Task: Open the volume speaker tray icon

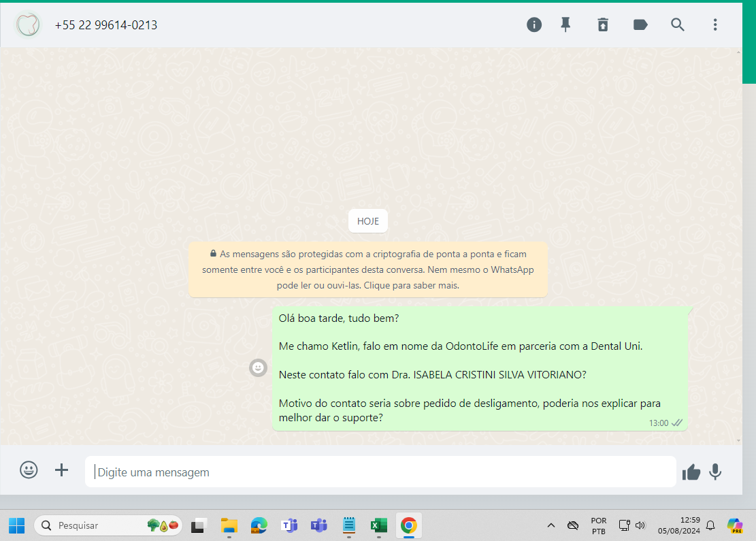Action: pyautogui.click(x=640, y=525)
